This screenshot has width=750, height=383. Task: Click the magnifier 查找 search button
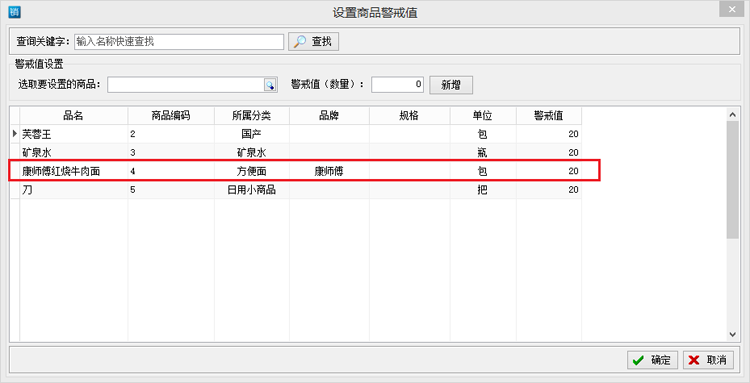pyautogui.click(x=313, y=42)
